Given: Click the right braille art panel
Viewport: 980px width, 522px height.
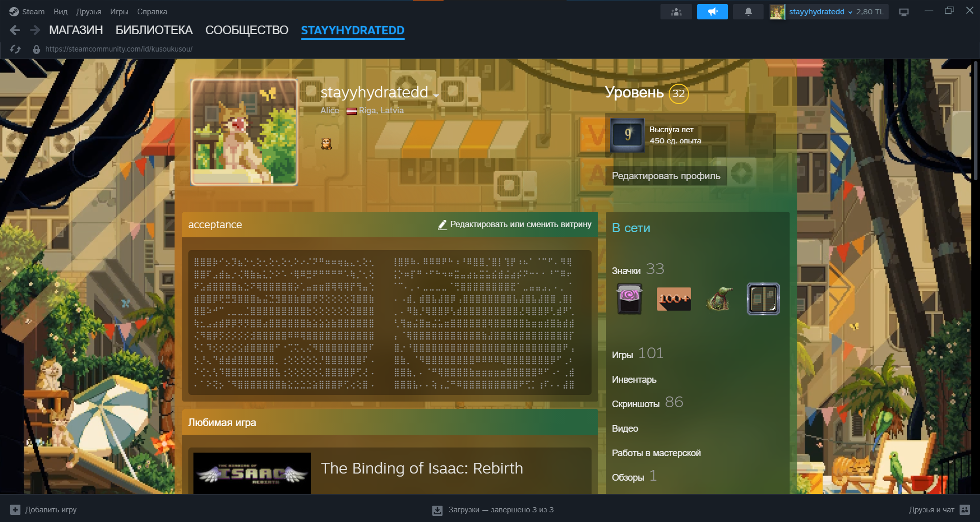Looking at the screenshot, I should click(x=484, y=324).
